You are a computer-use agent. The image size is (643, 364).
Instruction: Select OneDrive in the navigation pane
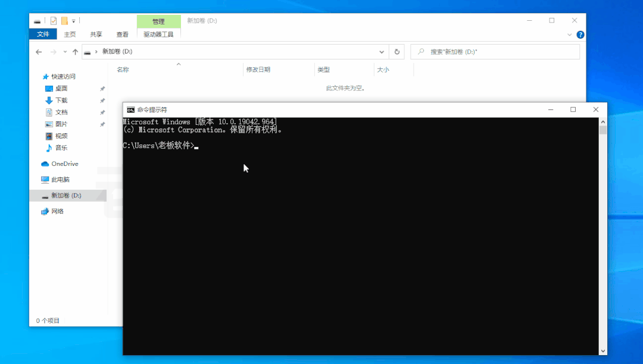click(65, 164)
